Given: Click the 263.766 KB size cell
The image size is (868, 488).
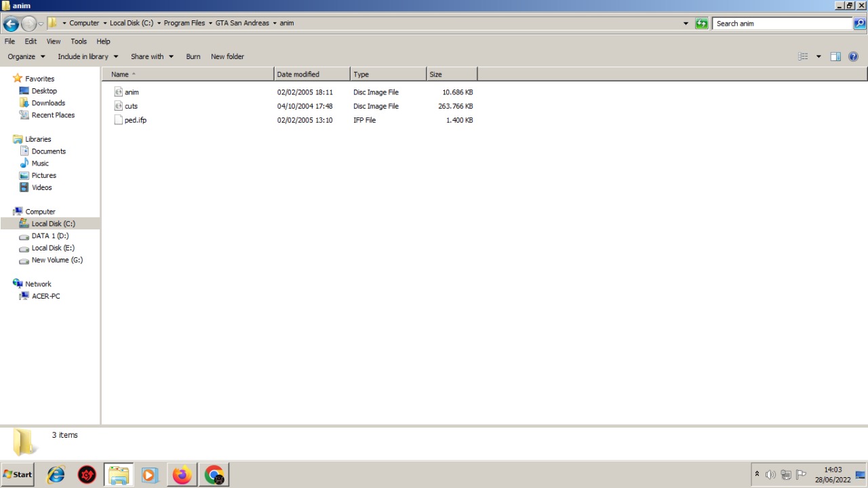Looking at the screenshot, I should click(456, 107).
